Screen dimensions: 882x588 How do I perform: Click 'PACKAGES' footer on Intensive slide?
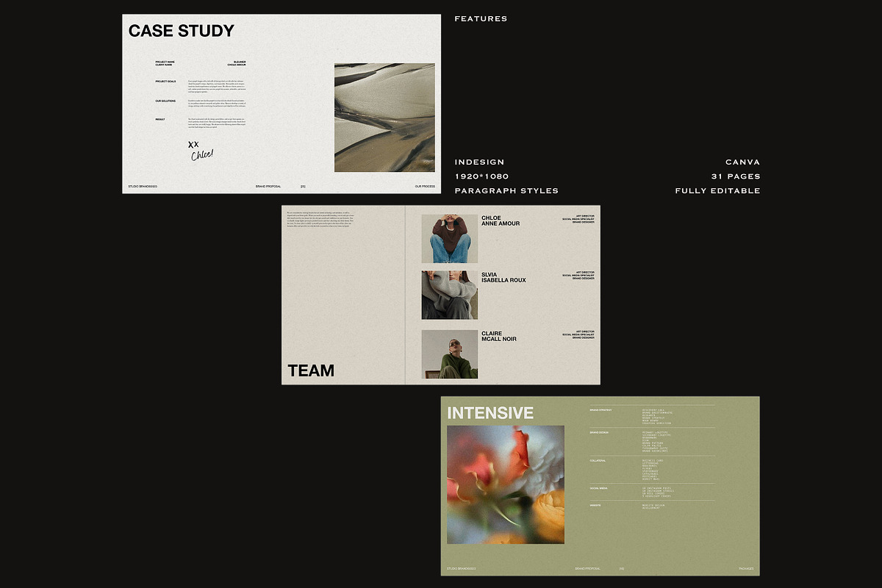coord(746,569)
